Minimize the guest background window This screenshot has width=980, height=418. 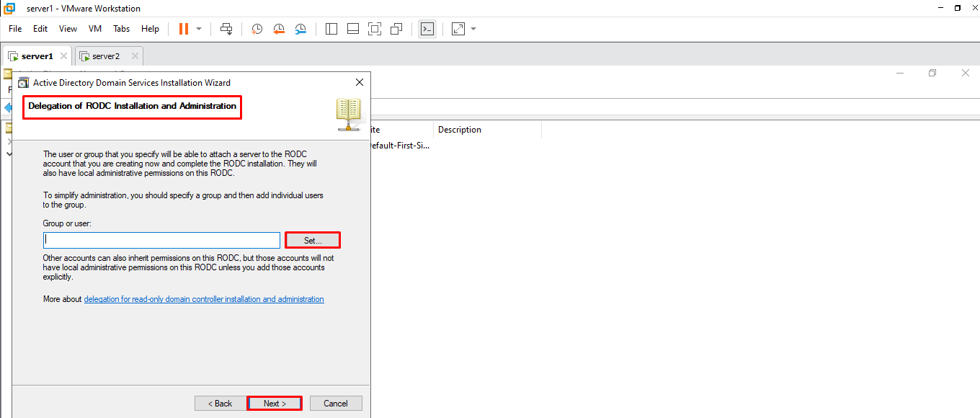[x=900, y=73]
